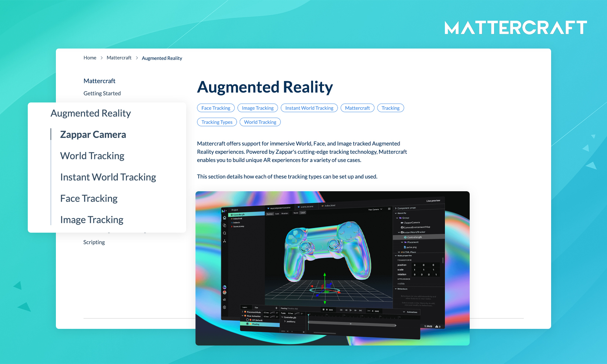Viewport: 607px width, 364px height.
Task: Open the files panel icon in editor sidebar
Action: coord(224,225)
